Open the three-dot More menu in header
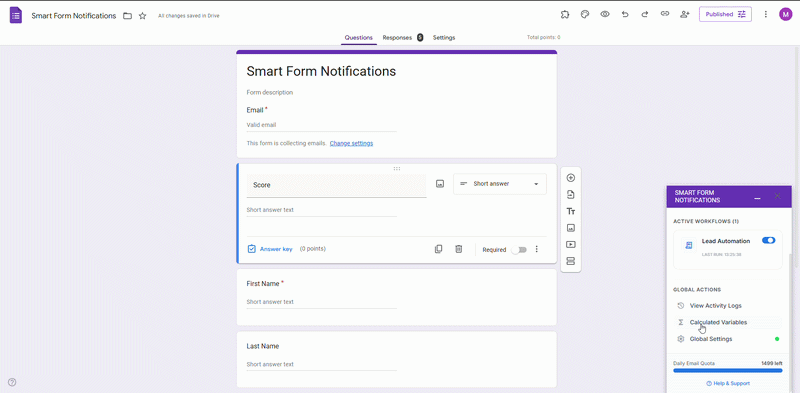This screenshot has height=393, width=800. click(765, 14)
